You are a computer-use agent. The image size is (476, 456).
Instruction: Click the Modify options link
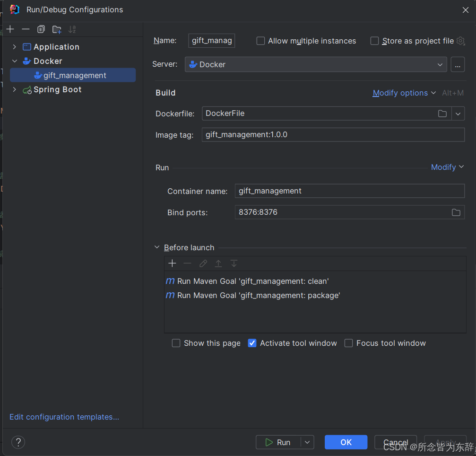pyautogui.click(x=400, y=93)
